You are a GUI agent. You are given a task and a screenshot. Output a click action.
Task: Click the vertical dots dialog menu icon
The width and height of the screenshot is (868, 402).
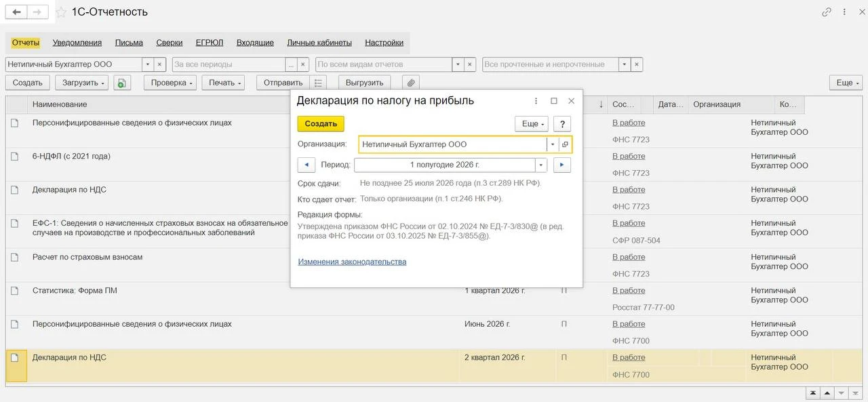click(536, 100)
